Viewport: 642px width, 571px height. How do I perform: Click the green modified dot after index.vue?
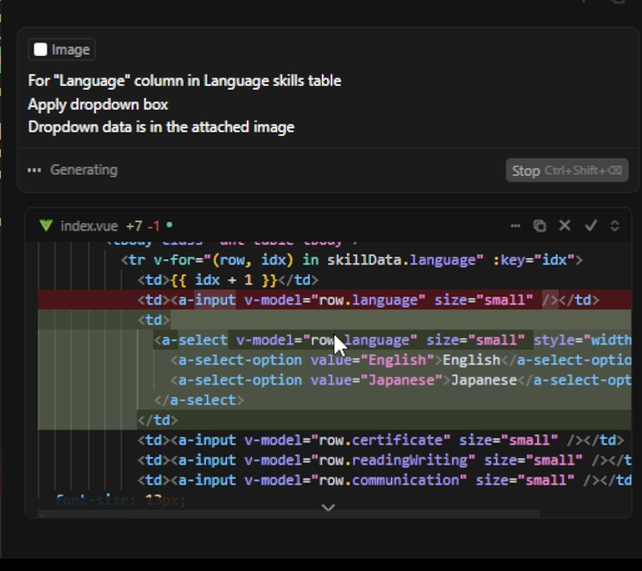click(x=169, y=226)
